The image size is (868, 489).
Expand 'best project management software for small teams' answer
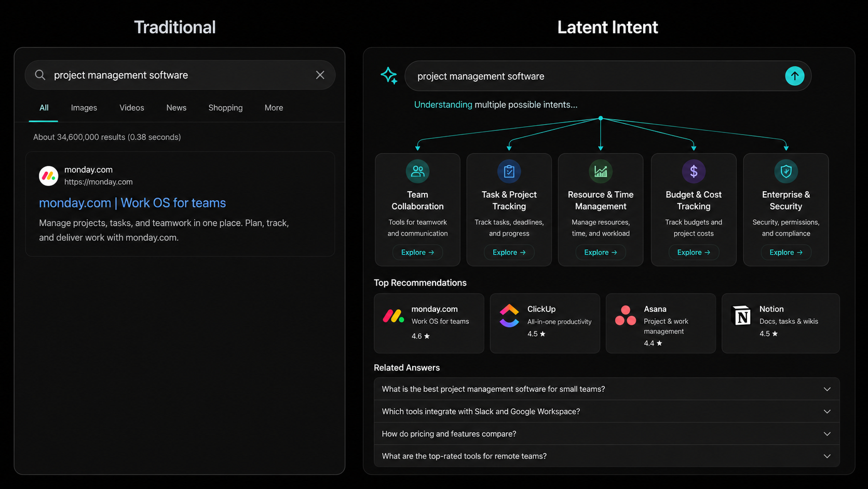(606, 389)
